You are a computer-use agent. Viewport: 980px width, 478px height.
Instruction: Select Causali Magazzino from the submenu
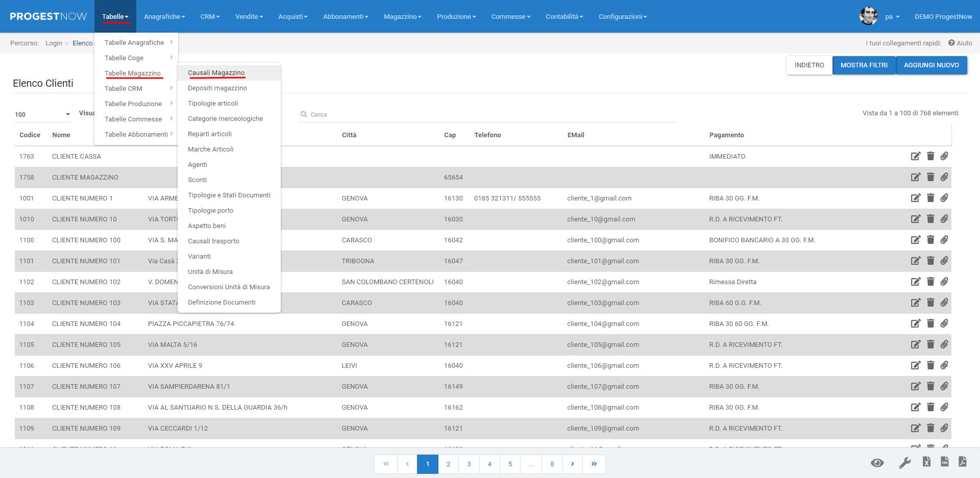[216, 73]
